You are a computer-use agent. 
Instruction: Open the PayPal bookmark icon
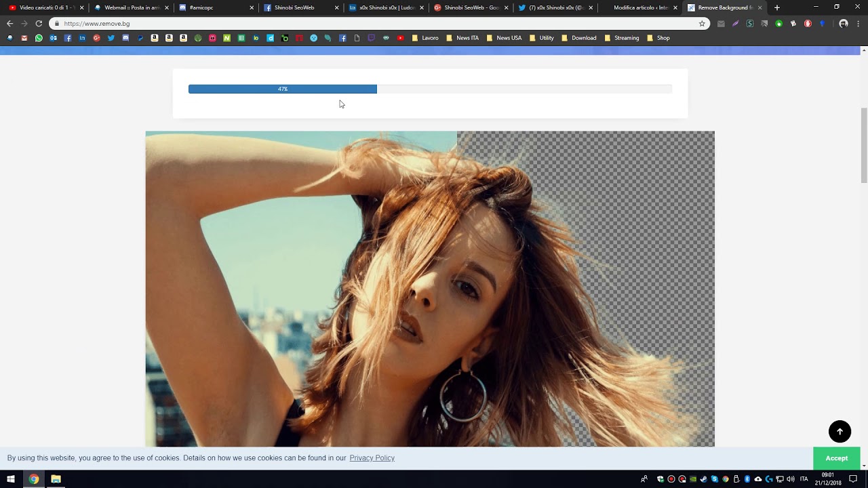click(140, 38)
